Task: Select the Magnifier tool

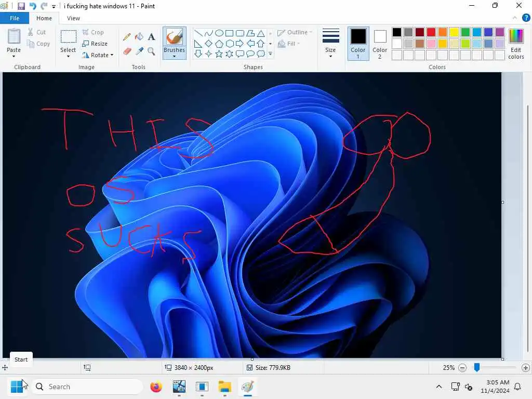Action: pyautogui.click(x=151, y=51)
